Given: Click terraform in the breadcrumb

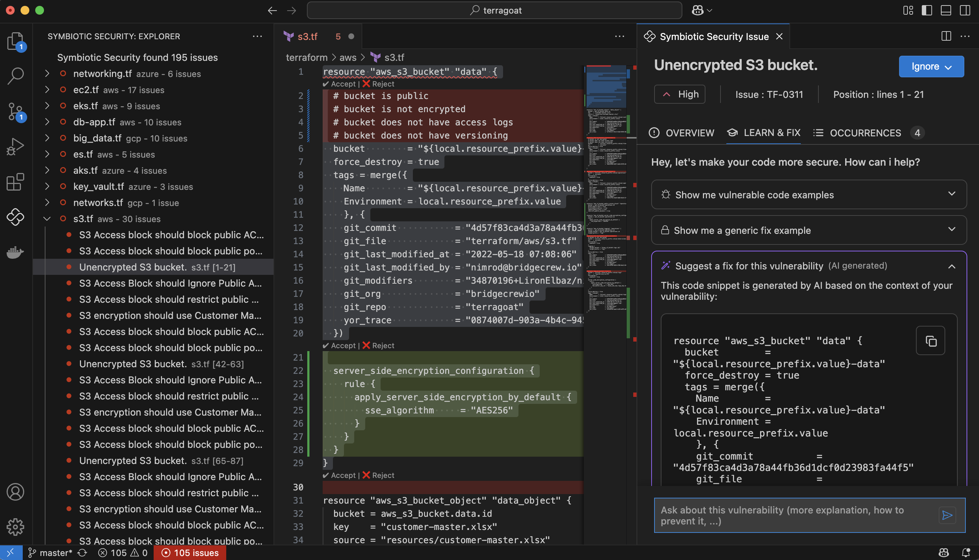Looking at the screenshot, I should pyautogui.click(x=307, y=57).
